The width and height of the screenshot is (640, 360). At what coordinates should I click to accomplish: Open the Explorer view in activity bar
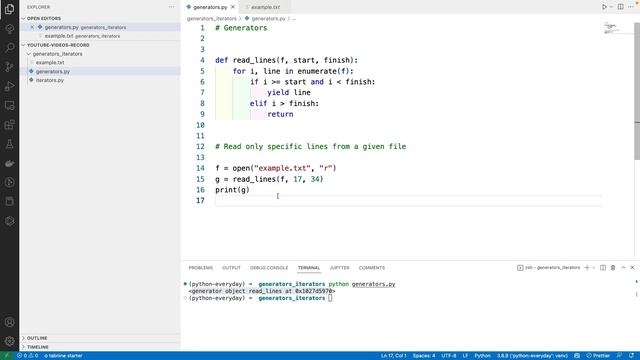[9, 9]
